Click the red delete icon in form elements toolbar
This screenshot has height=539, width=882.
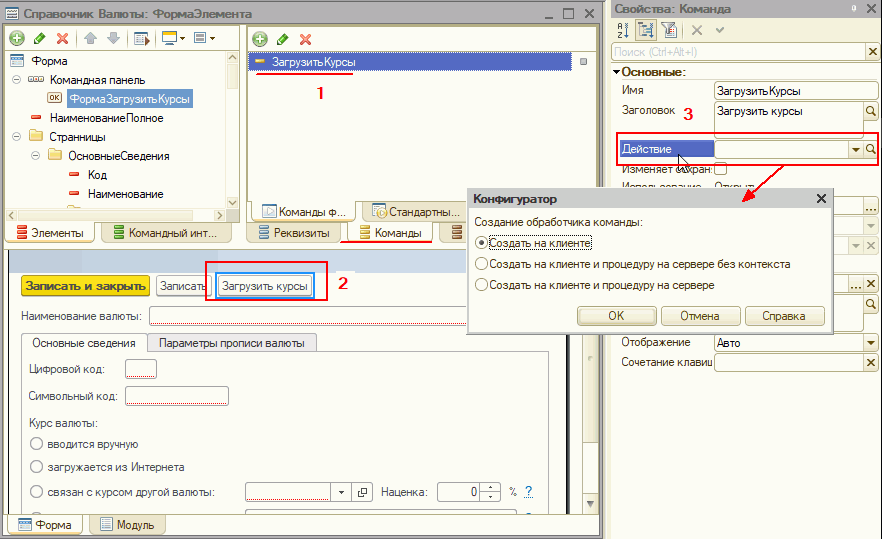tap(62, 38)
